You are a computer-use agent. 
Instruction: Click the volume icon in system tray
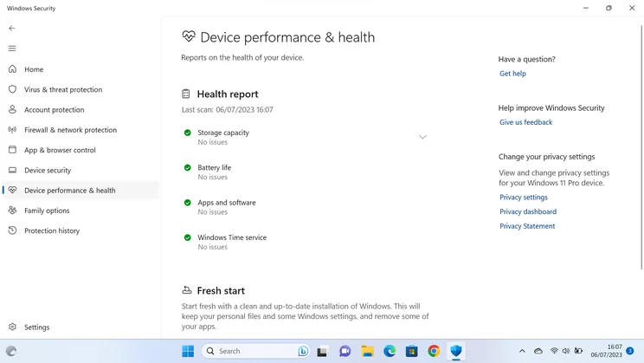[566, 351]
